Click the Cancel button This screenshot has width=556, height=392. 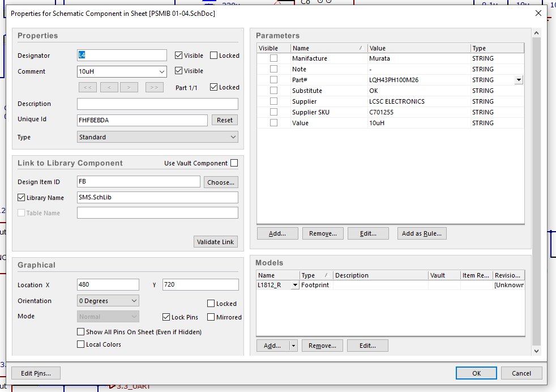[521, 373]
